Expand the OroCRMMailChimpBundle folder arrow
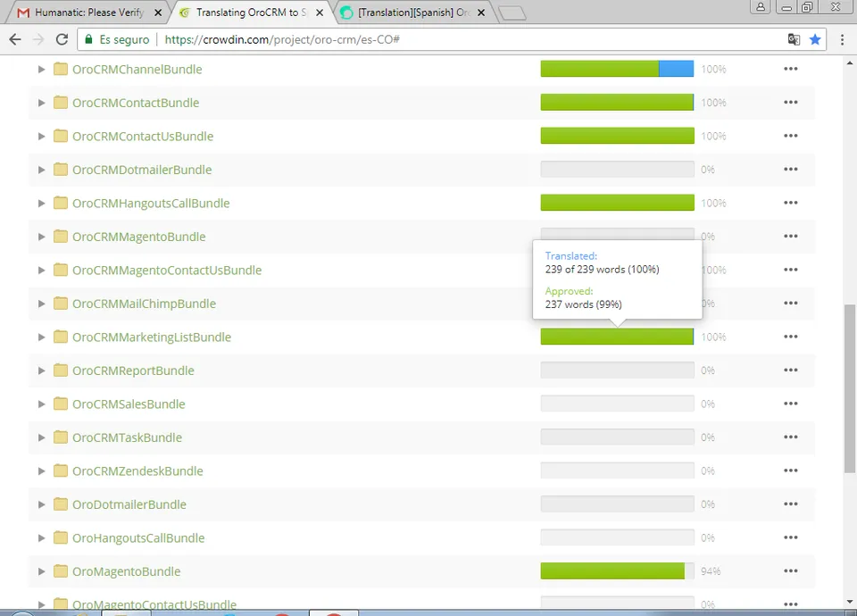857x616 pixels. pyautogui.click(x=41, y=304)
